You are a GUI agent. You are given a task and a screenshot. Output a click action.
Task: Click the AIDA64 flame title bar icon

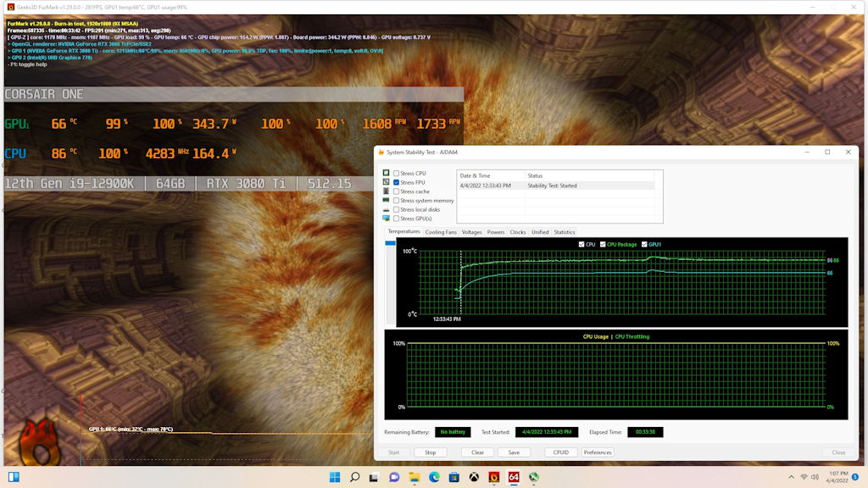tap(381, 152)
